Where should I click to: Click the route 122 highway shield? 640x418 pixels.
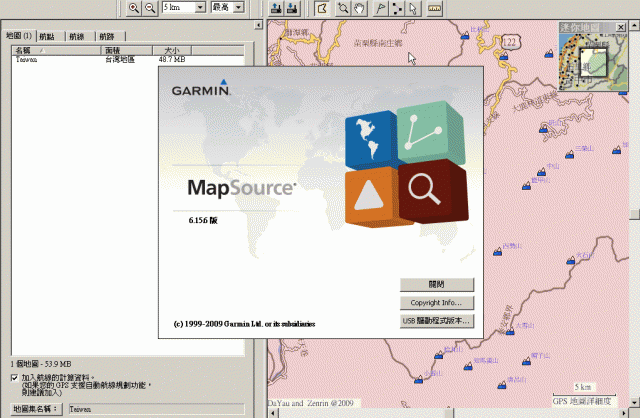point(510,42)
